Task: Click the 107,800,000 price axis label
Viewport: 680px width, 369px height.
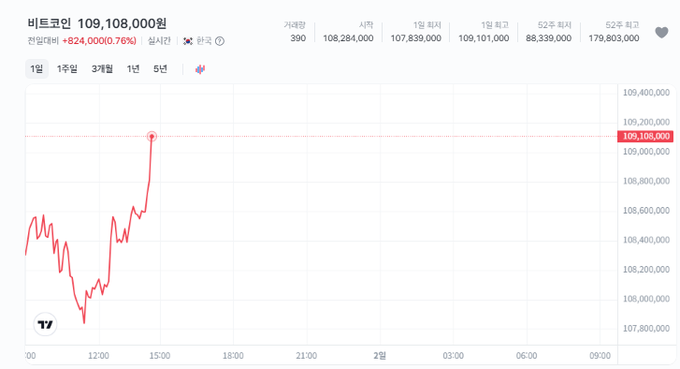Action: [646, 329]
